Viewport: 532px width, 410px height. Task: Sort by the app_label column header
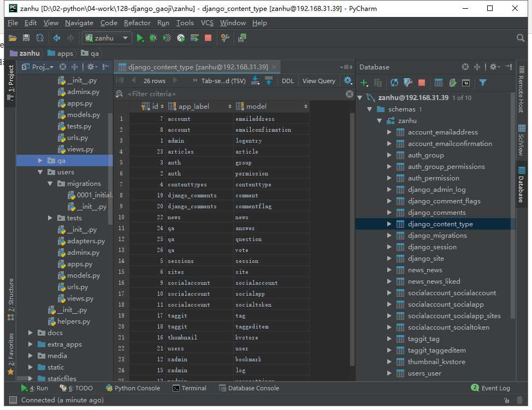[x=200, y=107]
